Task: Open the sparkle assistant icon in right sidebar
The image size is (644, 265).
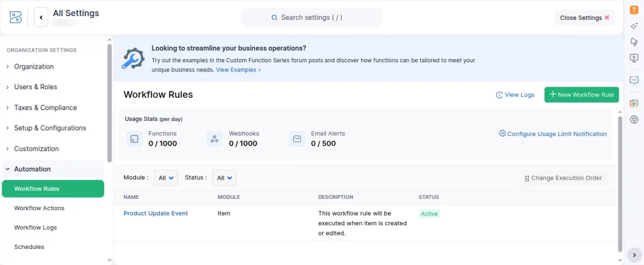Action: [634, 26]
